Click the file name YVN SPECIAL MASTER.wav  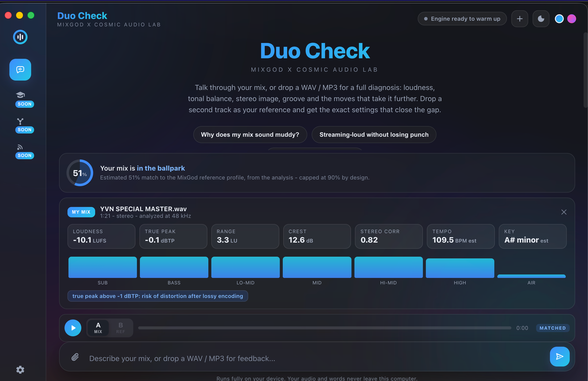[x=143, y=209]
